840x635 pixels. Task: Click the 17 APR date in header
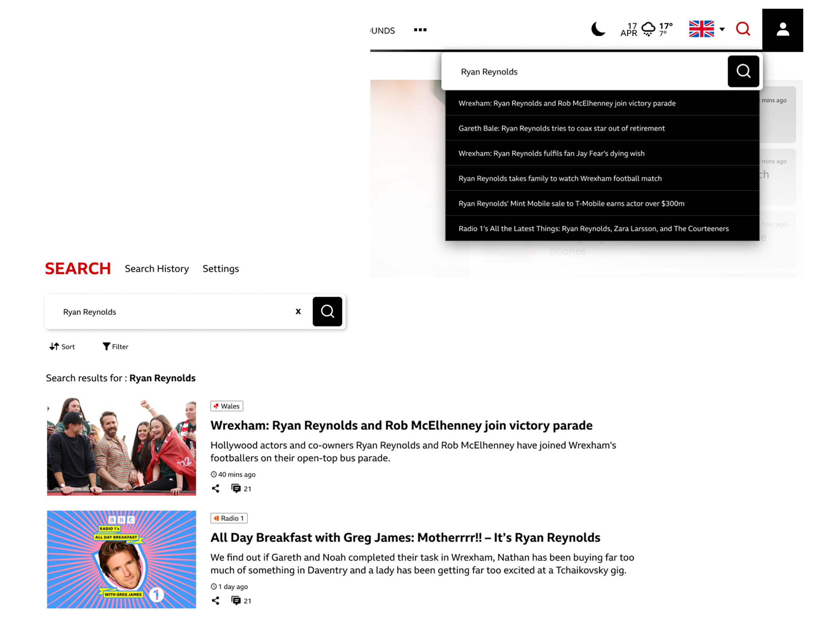point(629,30)
